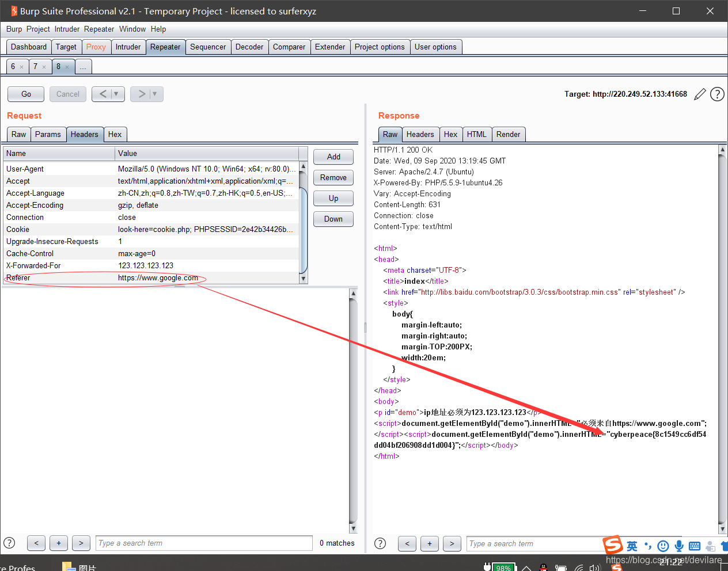The width and height of the screenshot is (728, 571).
Task: Select the Accept-Encoding header row
Action: tap(151, 205)
